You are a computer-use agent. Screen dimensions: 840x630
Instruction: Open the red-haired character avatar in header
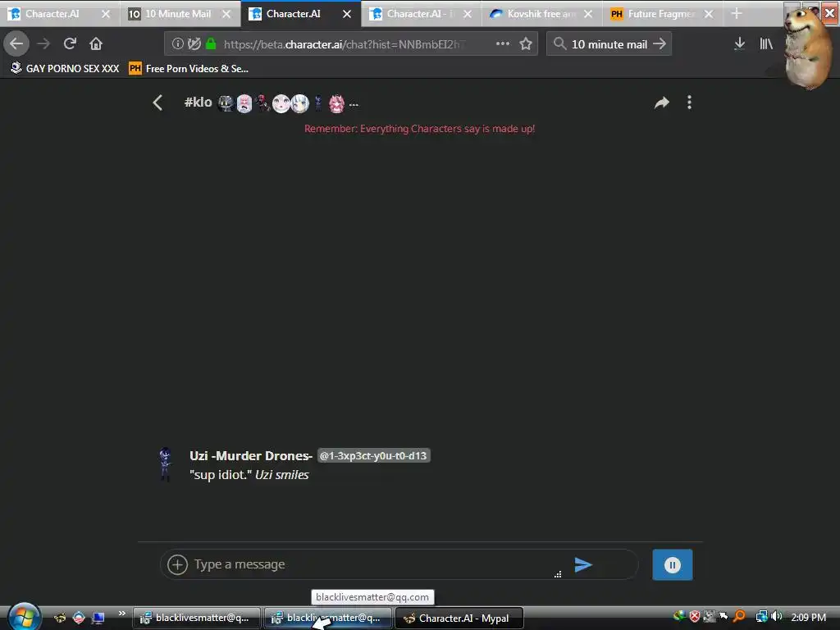point(263,103)
